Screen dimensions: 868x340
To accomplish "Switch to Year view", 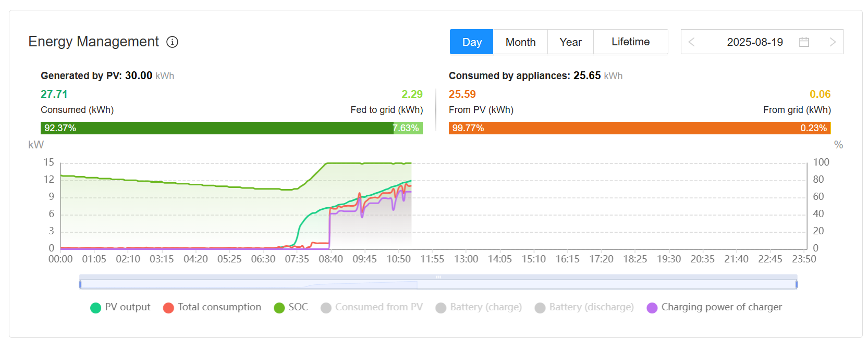I will [x=570, y=42].
